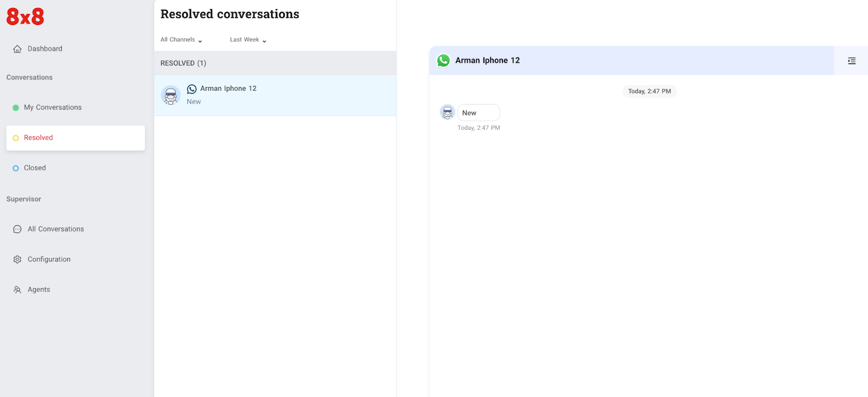The image size is (868, 397).
Task: Open the Arman Iphone 12 conversation
Action: 228,95
